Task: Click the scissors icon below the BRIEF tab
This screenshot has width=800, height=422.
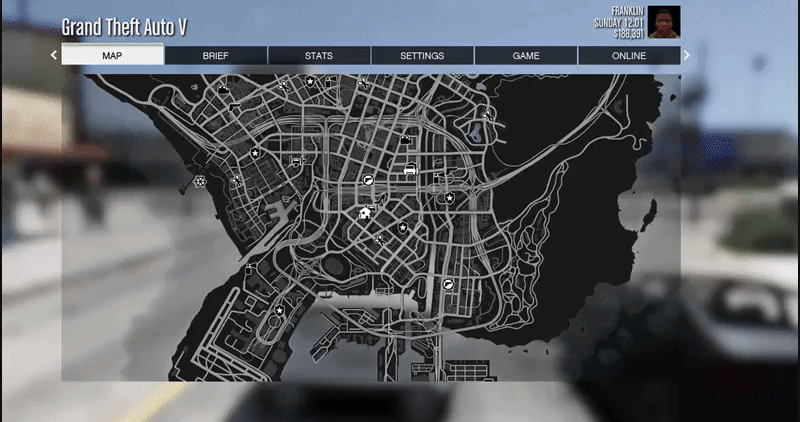Action: 284,86
